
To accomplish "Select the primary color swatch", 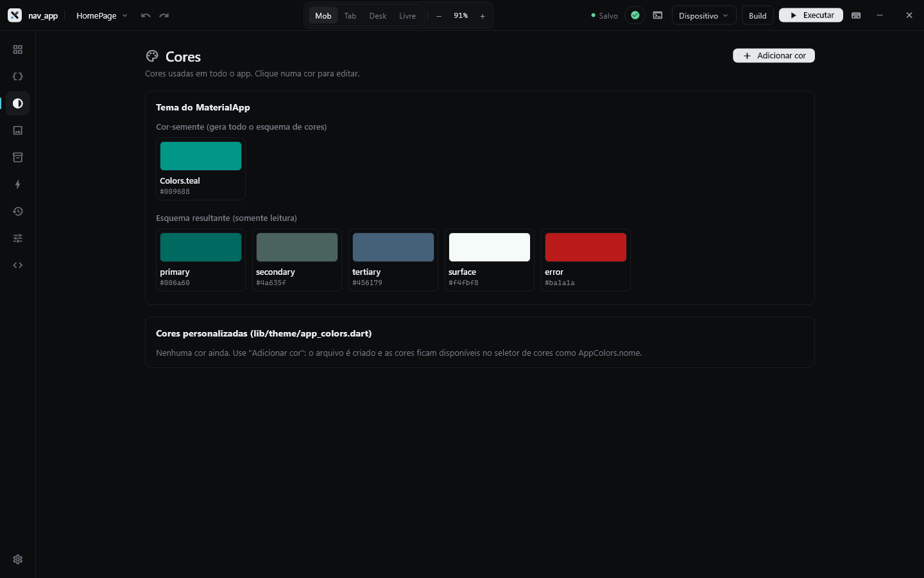I will (201, 260).
